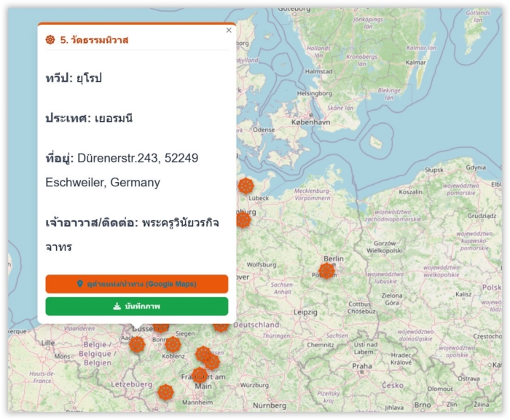Select the temple marker near Aachen
Screen dimensions: 510x420
[137, 344]
